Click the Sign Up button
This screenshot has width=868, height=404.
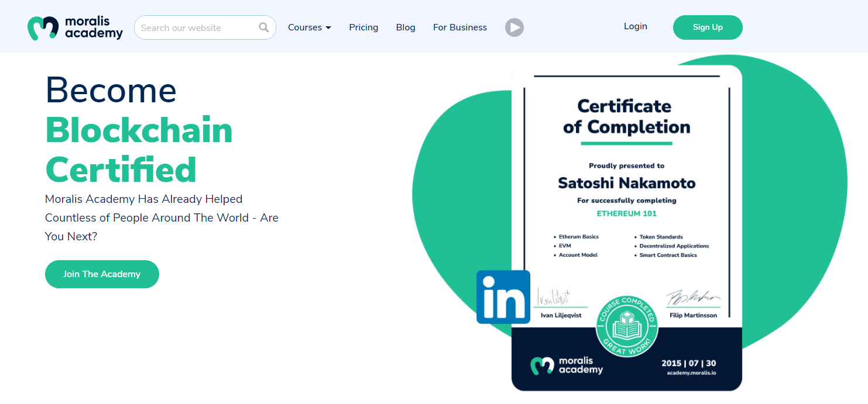(x=708, y=27)
